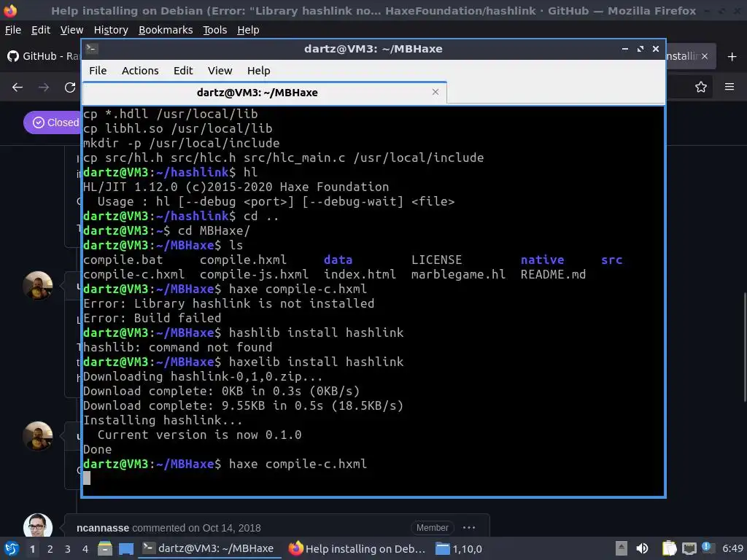Click the Firefox logo in the title bar
The width and height of the screenshot is (747, 560).
click(x=10, y=10)
